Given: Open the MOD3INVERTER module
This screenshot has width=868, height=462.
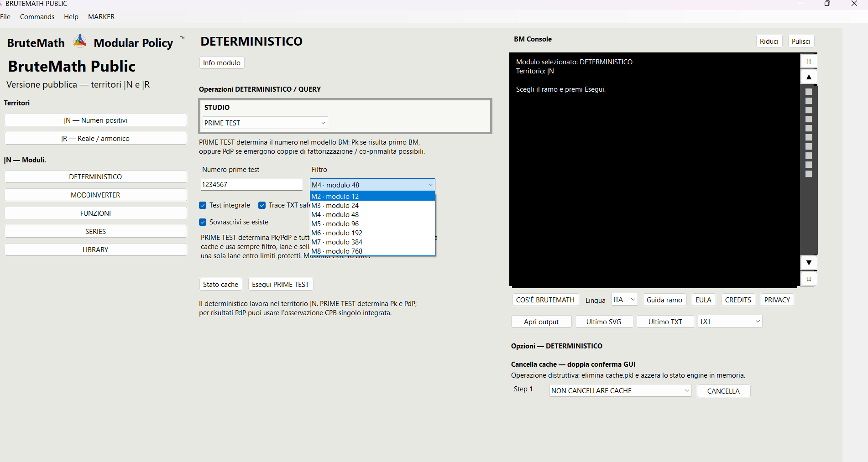Looking at the screenshot, I should pos(95,195).
